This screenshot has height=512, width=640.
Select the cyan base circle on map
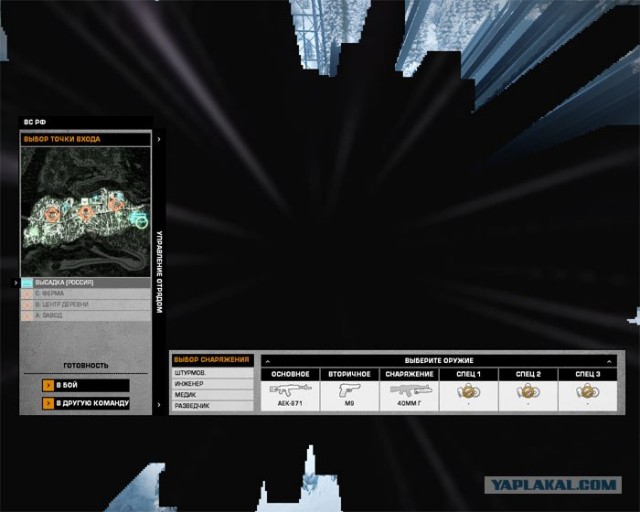pyautogui.click(x=141, y=222)
